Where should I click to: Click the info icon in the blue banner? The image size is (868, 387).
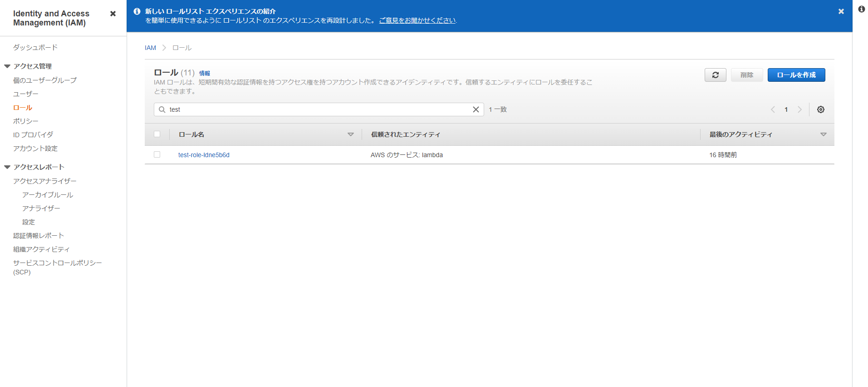pos(137,11)
